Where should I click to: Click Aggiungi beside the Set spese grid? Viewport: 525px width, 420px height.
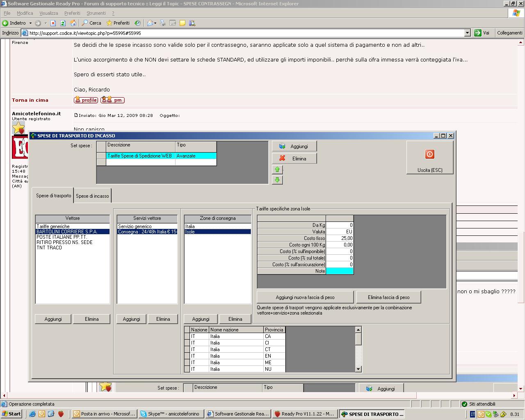coord(294,146)
